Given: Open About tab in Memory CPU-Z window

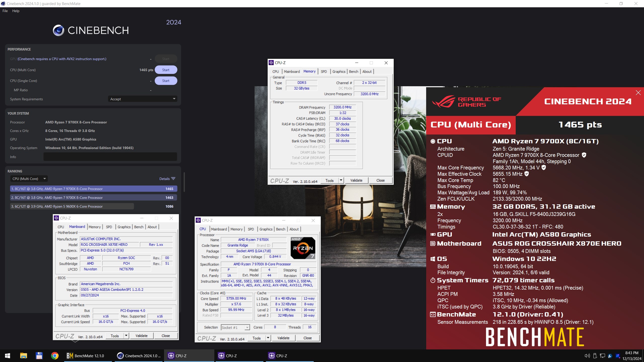Looking at the screenshot, I should (367, 72).
